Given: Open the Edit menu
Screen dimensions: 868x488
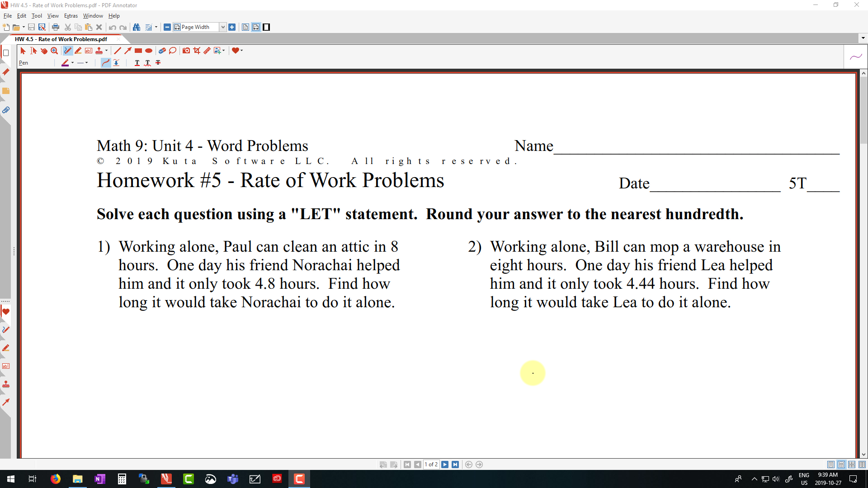Looking at the screenshot, I should 22,16.
